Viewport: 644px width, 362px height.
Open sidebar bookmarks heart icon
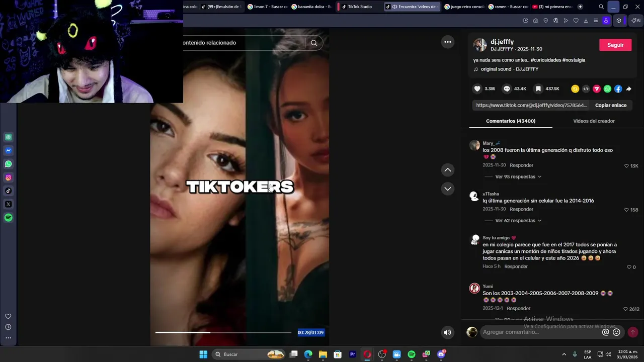8,316
